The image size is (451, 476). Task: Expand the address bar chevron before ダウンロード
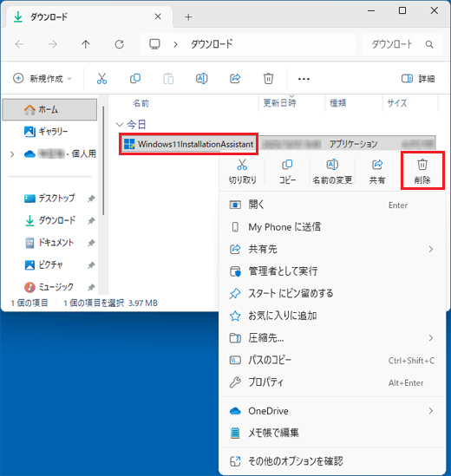tap(175, 44)
